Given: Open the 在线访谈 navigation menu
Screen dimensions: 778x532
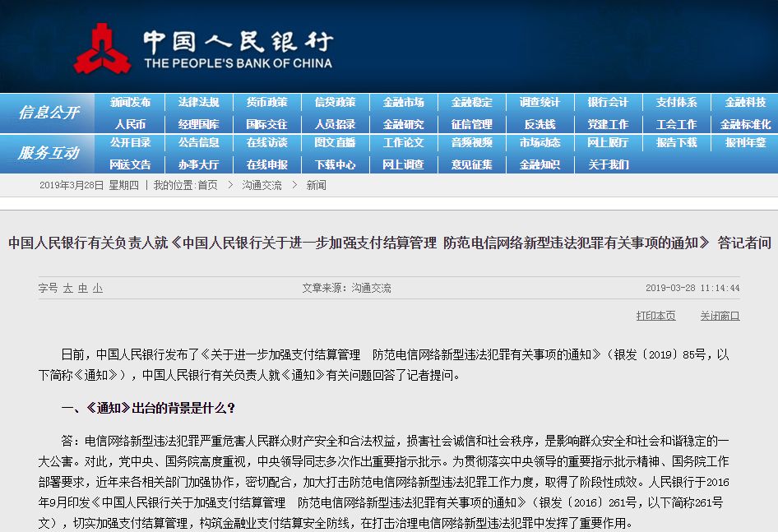Looking at the screenshot, I should (x=266, y=143).
